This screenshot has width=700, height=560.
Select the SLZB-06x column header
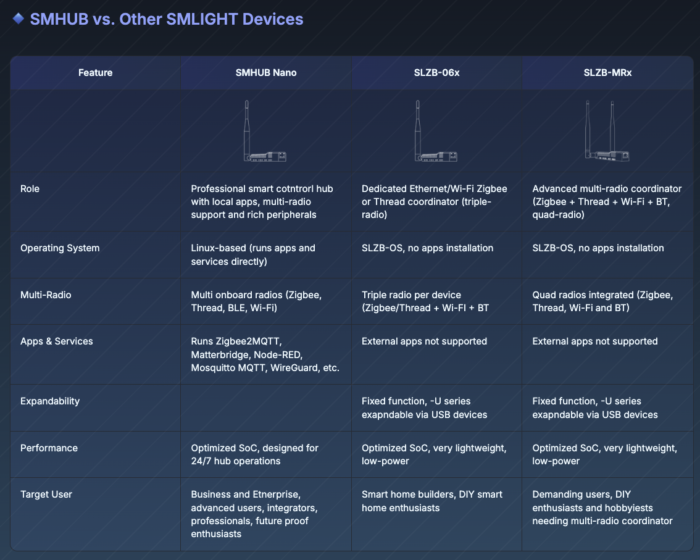436,72
